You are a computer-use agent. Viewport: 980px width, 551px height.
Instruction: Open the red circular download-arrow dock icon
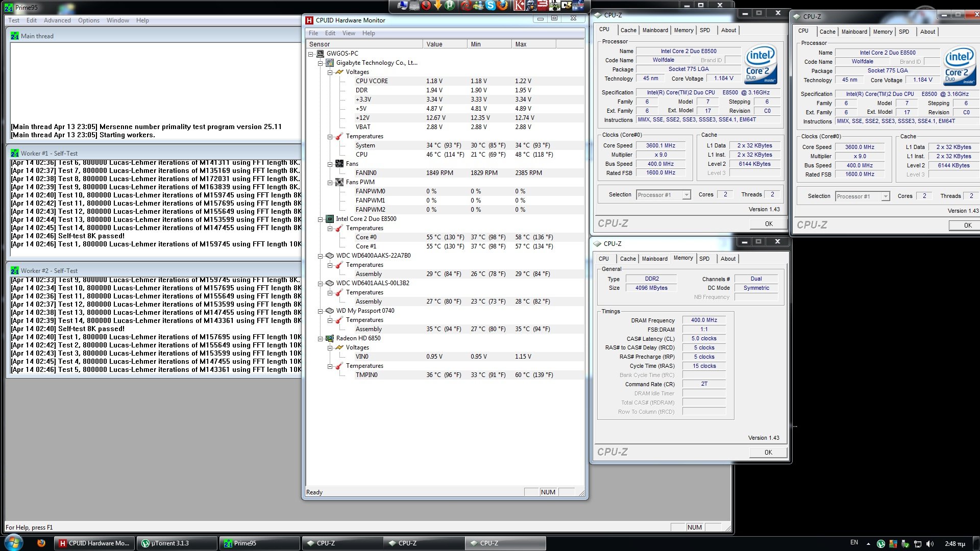[x=426, y=5]
